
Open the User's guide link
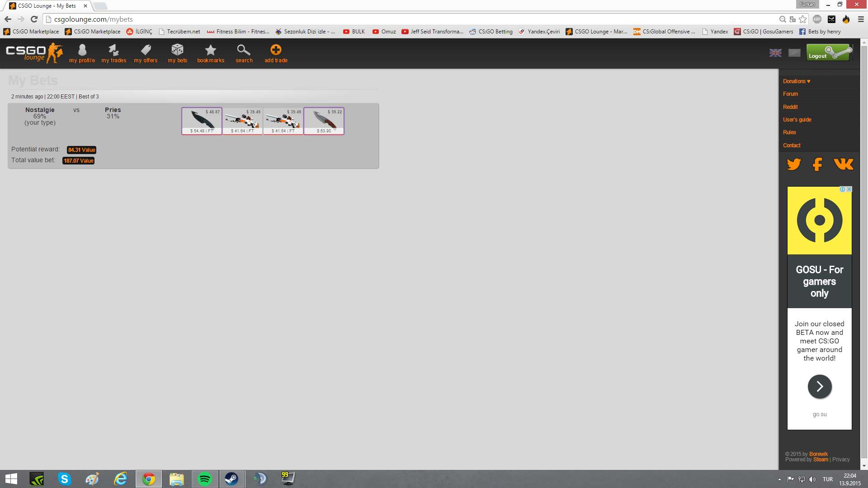pyautogui.click(x=797, y=120)
